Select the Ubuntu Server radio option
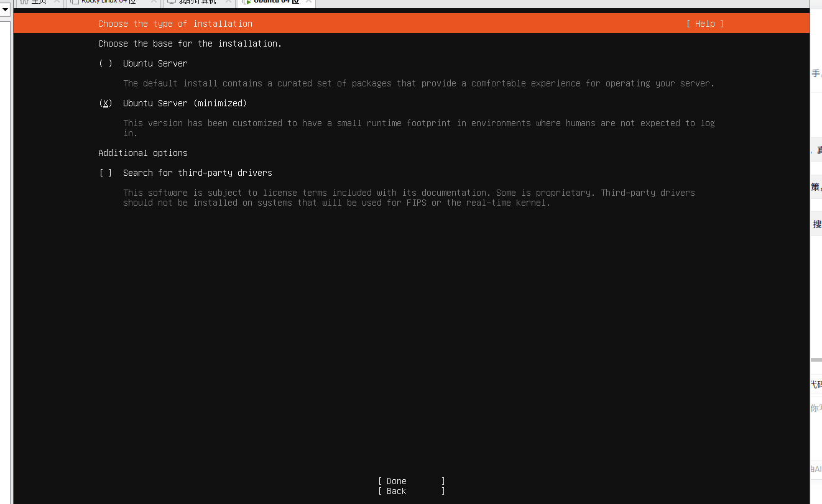Viewport: 822px width, 504px height. click(x=106, y=63)
